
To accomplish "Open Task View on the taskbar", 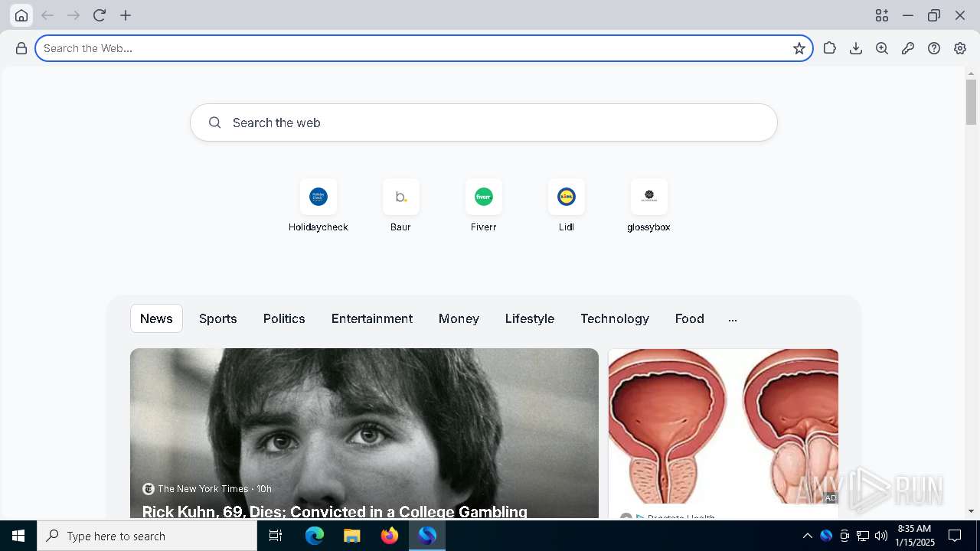I will pyautogui.click(x=276, y=536).
